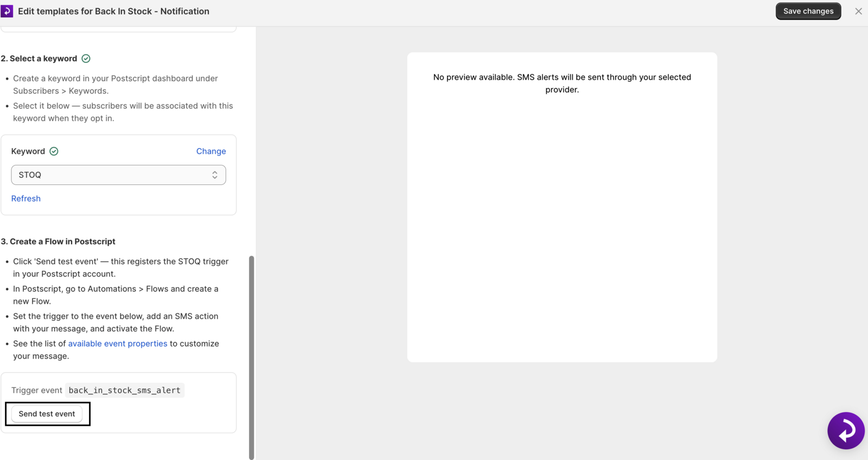Click the purple app logo in header
This screenshot has height=460, width=868.
[x=7, y=11]
